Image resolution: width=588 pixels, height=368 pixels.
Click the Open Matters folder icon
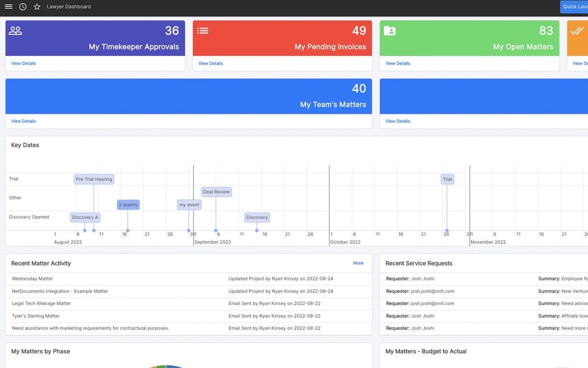390,31
